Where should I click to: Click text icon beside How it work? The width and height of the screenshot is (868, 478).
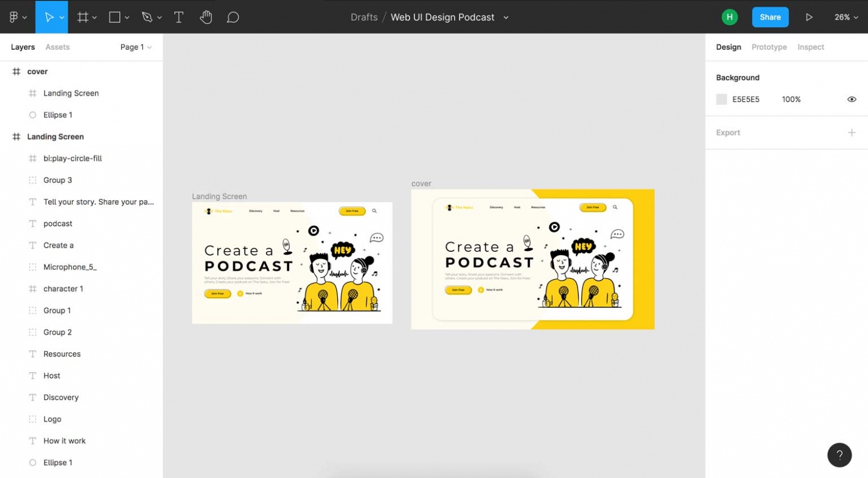(x=32, y=440)
